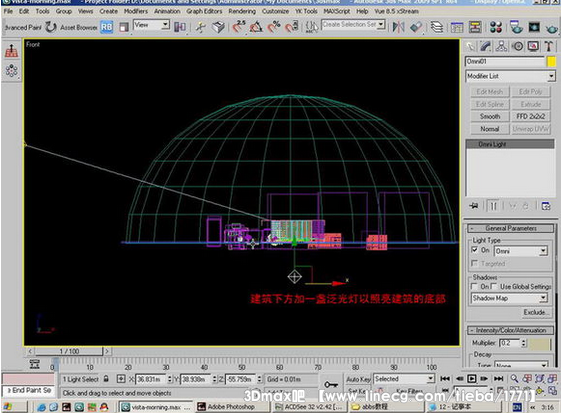The width and height of the screenshot is (565, 413).
Task: Toggle Angle Snap icon
Action: tap(256, 27)
